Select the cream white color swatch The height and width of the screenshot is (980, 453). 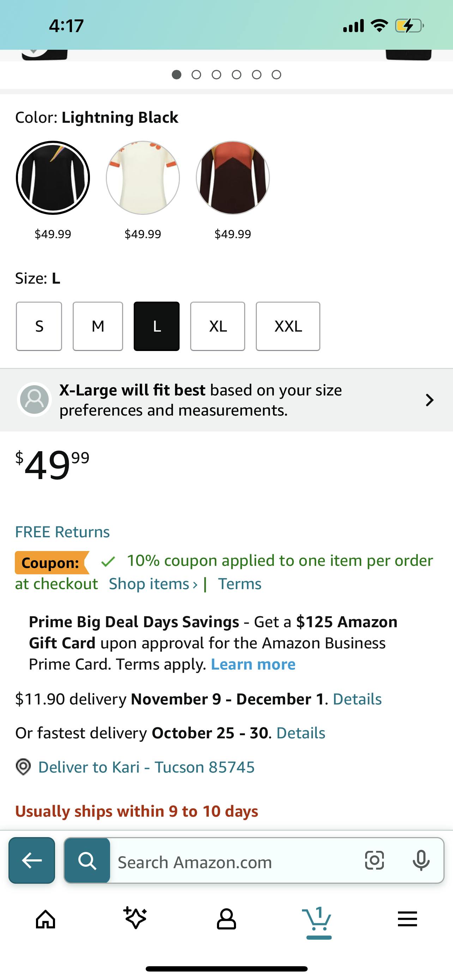[143, 178]
